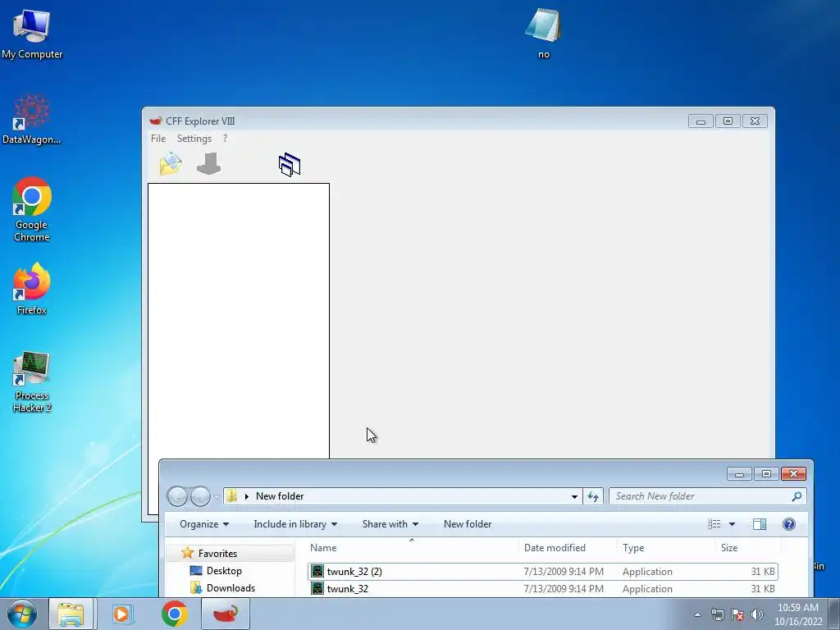Click the cascading windows icon in CFF Explorer

coord(290,164)
